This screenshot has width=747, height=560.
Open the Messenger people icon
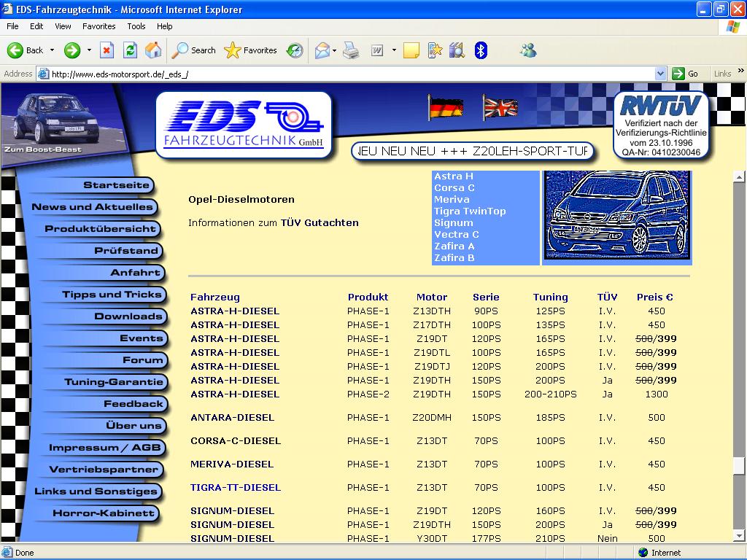click(528, 50)
